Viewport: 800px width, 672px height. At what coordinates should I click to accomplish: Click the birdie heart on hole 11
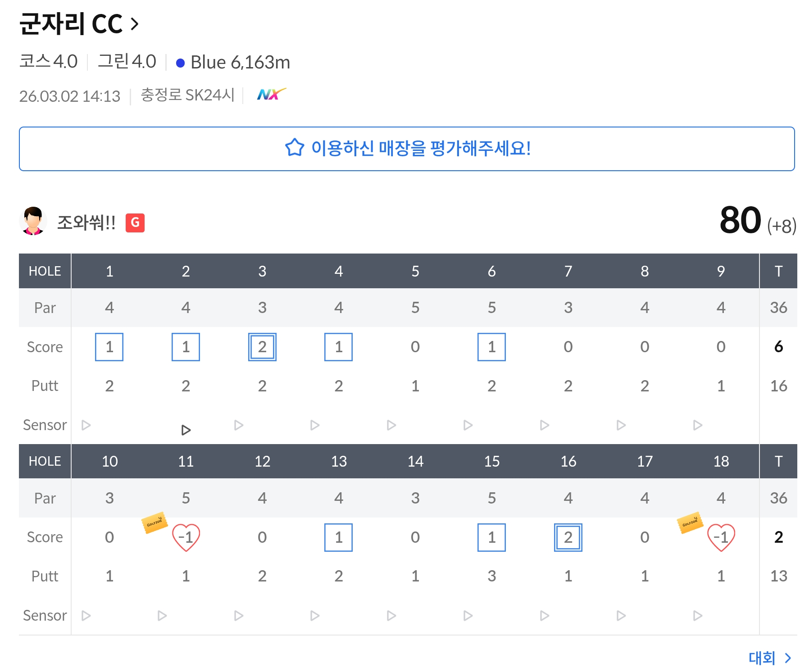tap(186, 537)
